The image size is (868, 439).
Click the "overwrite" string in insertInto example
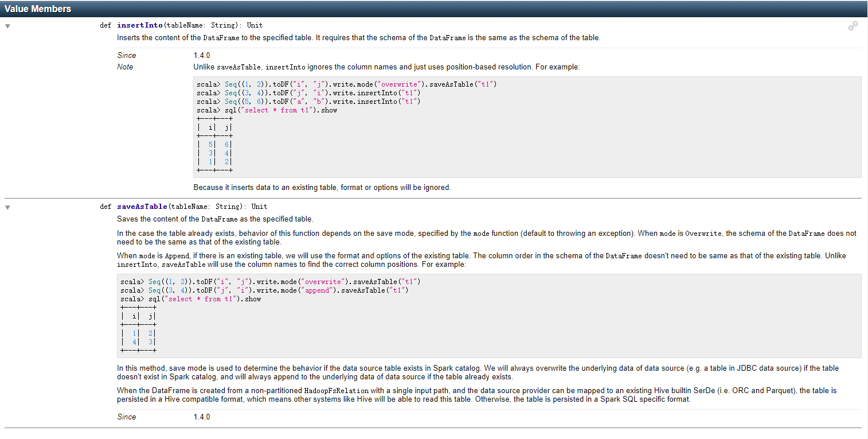400,84
